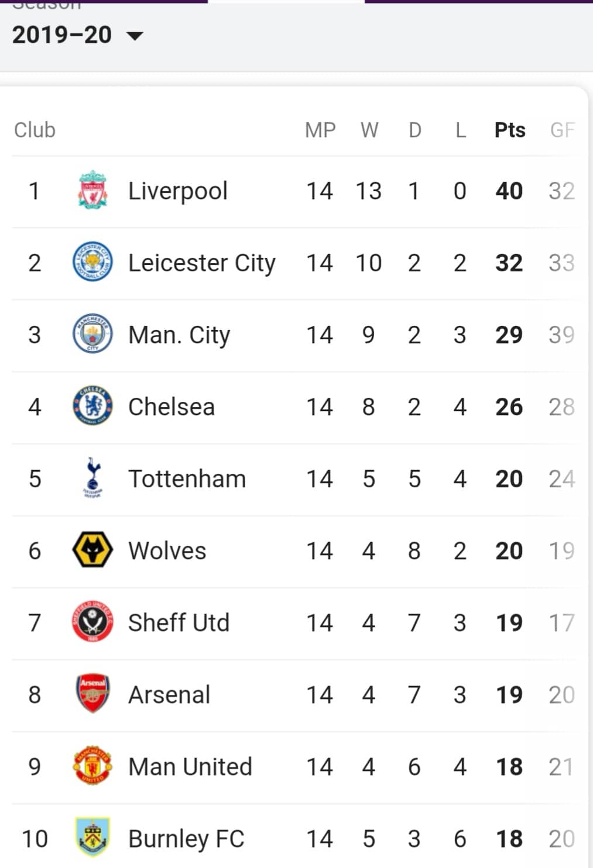This screenshot has height=868, width=593.
Task: Click the Wolves wolf-head logo
Action: (x=92, y=550)
